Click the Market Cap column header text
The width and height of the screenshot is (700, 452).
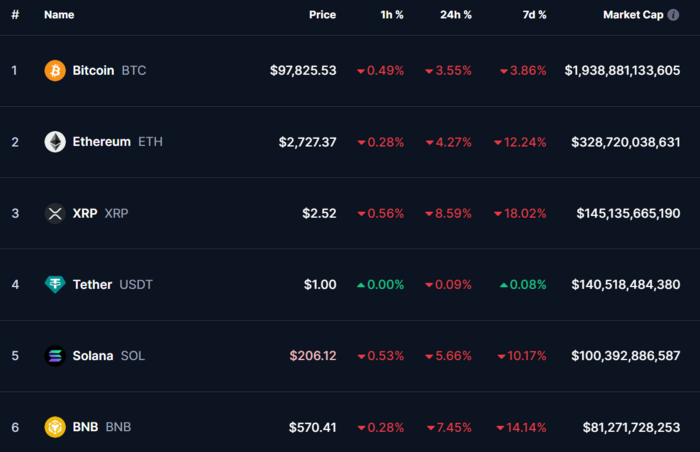(633, 15)
